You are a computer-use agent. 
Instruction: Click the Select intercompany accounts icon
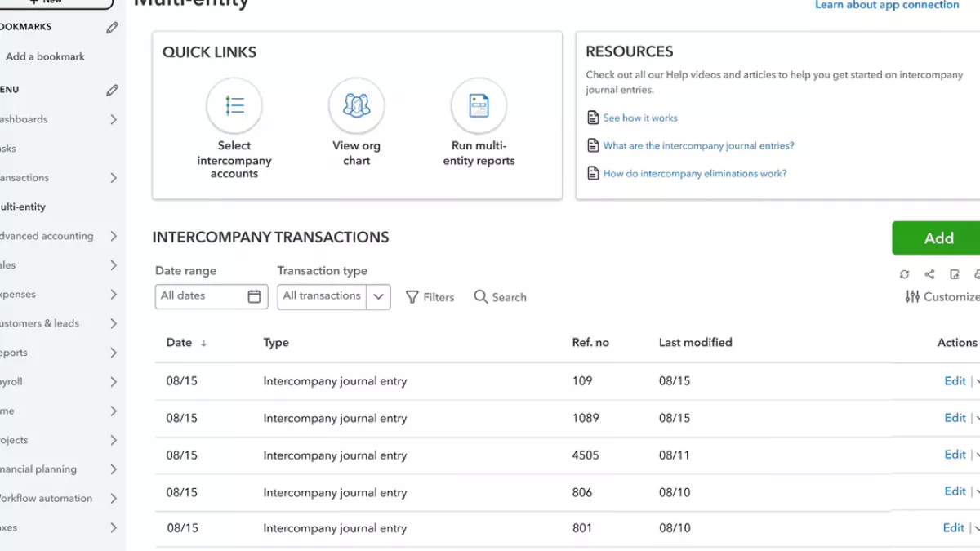click(234, 106)
